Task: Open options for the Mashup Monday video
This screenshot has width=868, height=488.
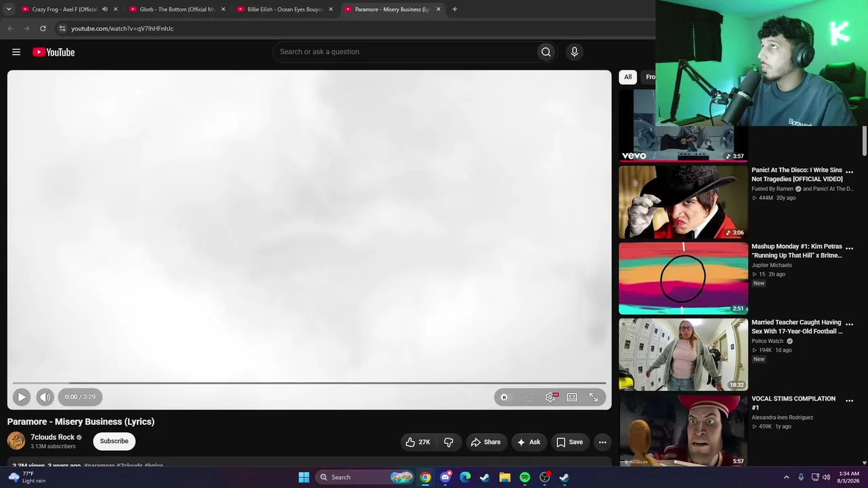Action: [849, 248]
